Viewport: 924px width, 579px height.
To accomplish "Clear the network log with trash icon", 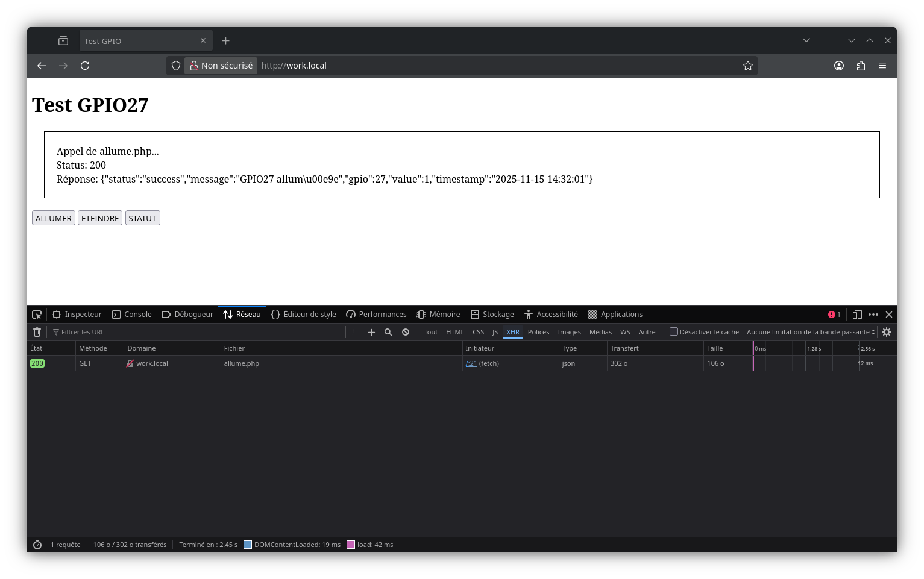I will point(37,332).
